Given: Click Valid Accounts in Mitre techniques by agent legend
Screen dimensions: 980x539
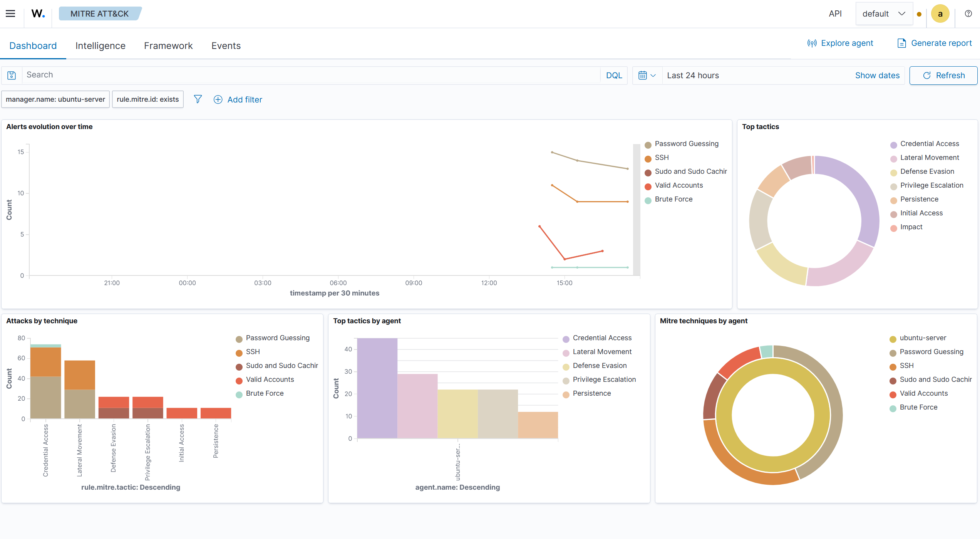Looking at the screenshot, I should pyautogui.click(x=923, y=393).
